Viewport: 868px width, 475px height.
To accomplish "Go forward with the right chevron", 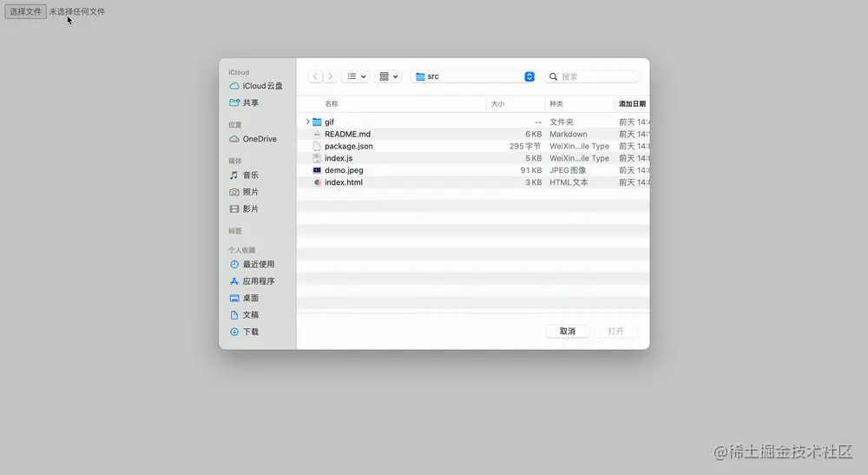I will [330, 76].
